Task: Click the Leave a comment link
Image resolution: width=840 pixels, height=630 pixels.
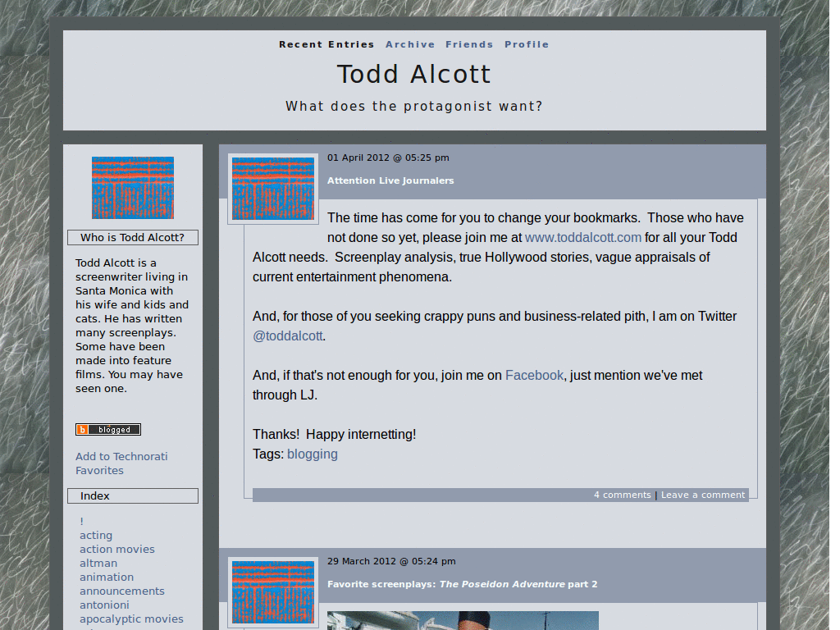Action: tap(703, 495)
